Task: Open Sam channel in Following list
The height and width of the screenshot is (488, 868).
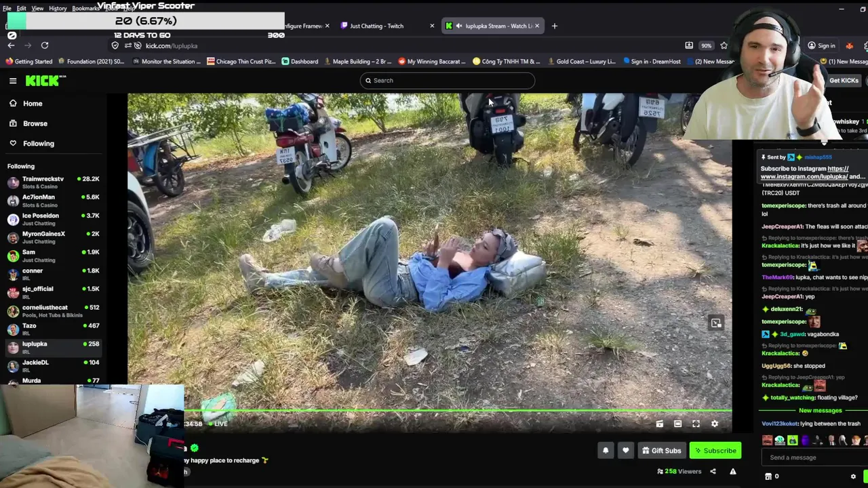Action: (x=54, y=256)
